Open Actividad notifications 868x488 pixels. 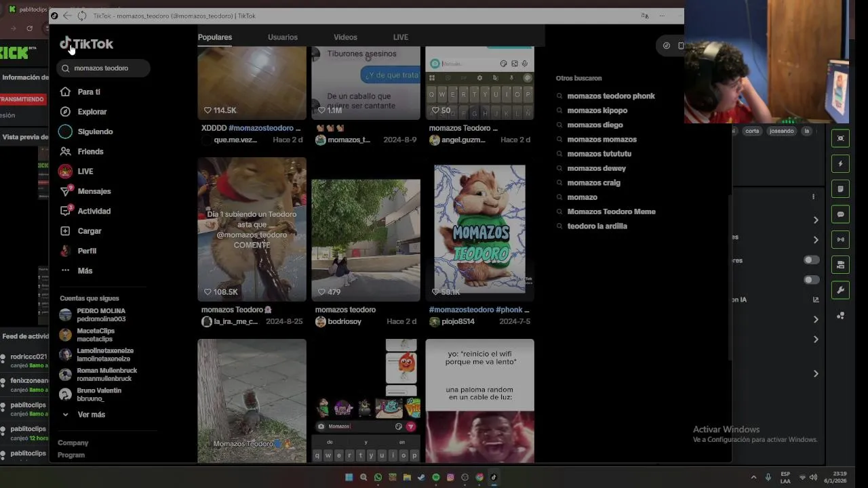coord(85,211)
